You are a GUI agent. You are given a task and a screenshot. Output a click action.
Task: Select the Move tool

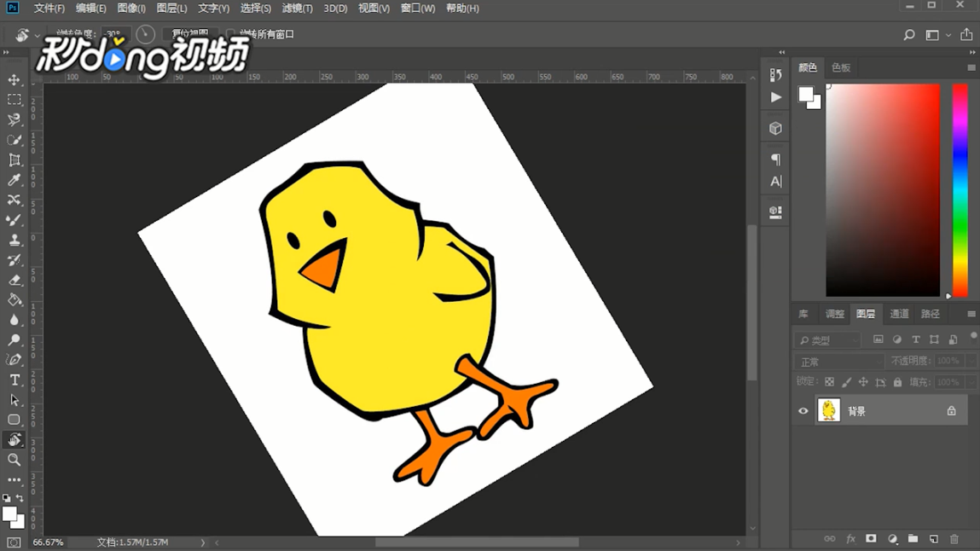pos(14,80)
